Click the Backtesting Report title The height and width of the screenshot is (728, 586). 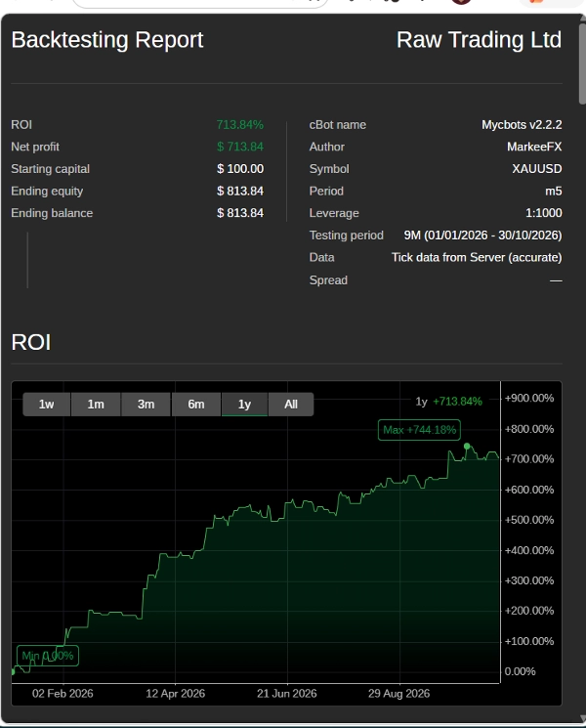[x=107, y=40]
